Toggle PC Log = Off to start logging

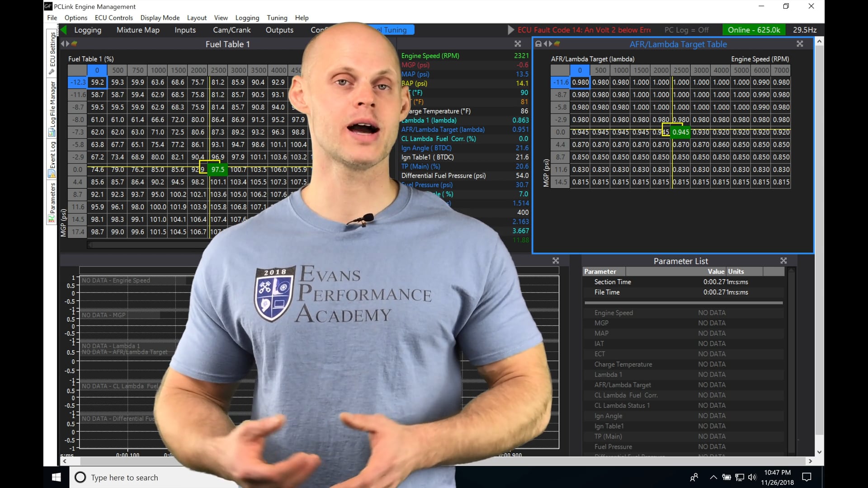[x=686, y=30]
